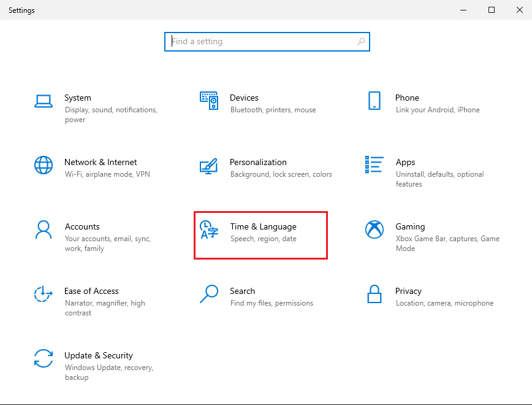Select the Privacy lock icon

(x=374, y=294)
